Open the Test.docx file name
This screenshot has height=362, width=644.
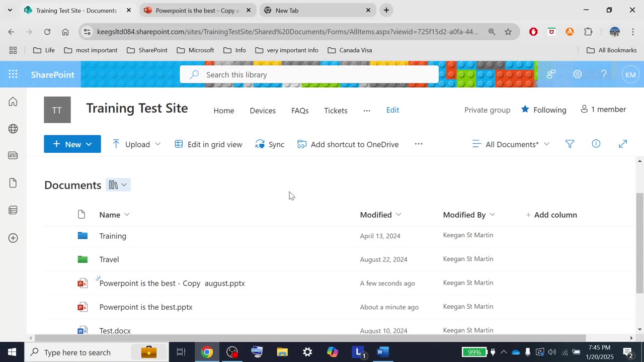(x=115, y=330)
